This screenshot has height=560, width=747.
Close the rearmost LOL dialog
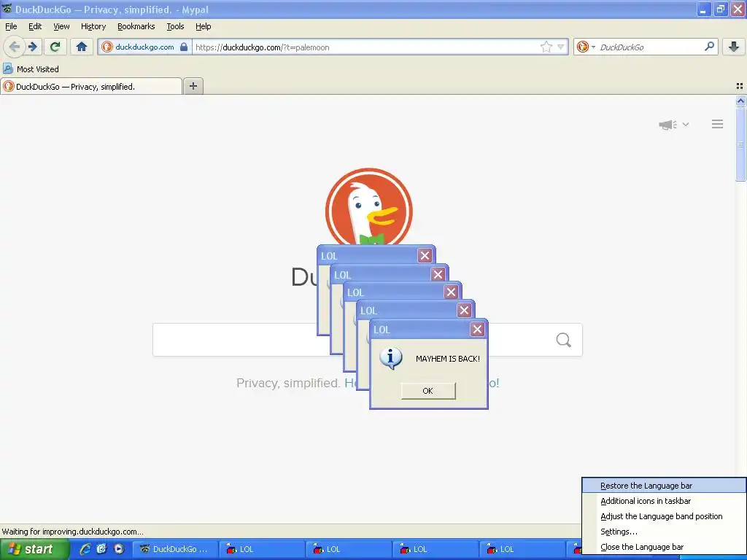point(425,256)
